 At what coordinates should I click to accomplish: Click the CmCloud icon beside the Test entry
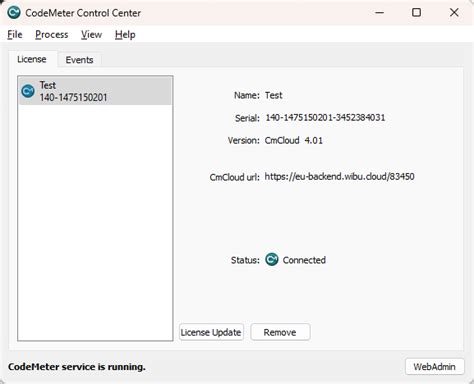tap(28, 91)
